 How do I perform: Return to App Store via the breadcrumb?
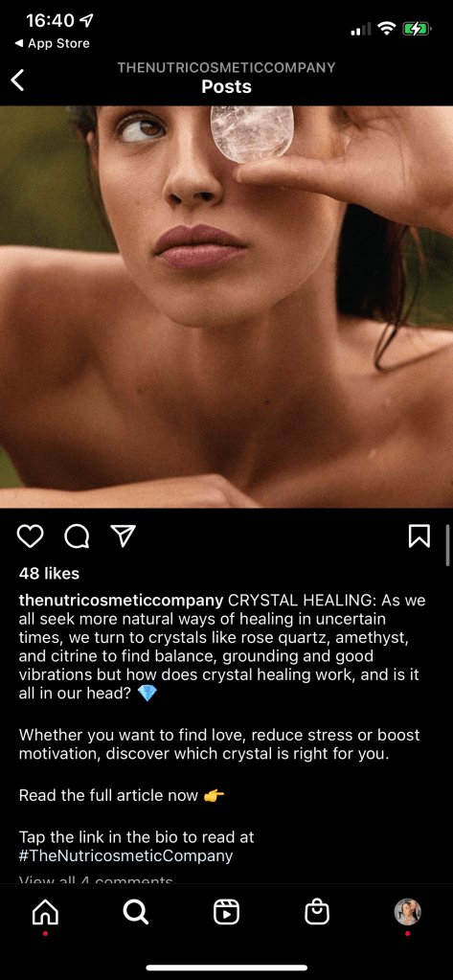(52, 44)
